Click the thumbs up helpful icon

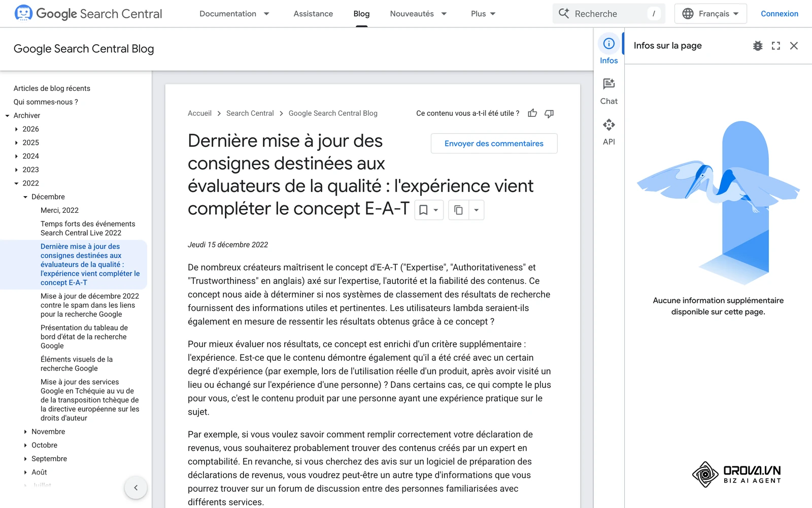click(532, 113)
